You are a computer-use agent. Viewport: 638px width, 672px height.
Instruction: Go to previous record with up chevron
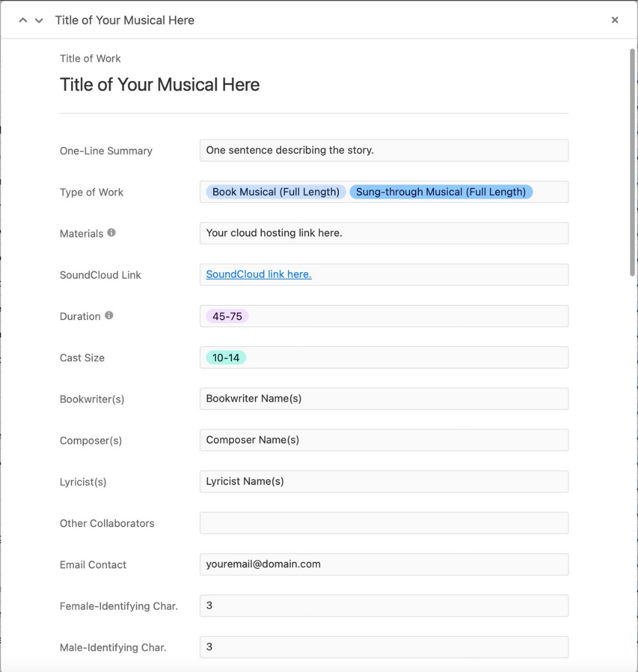pyautogui.click(x=23, y=20)
